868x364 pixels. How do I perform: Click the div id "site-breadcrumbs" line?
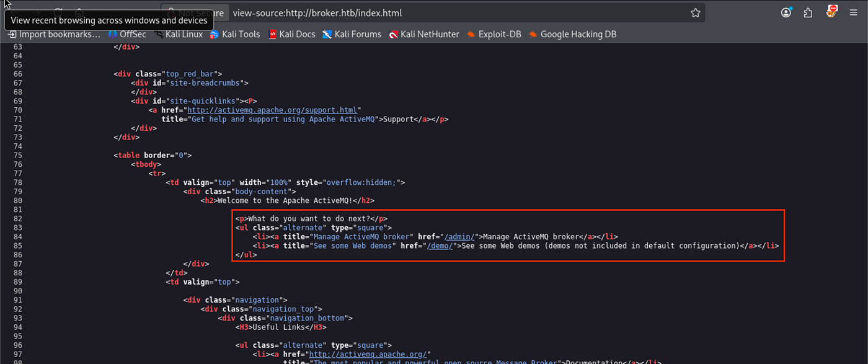[x=190, y=83]
